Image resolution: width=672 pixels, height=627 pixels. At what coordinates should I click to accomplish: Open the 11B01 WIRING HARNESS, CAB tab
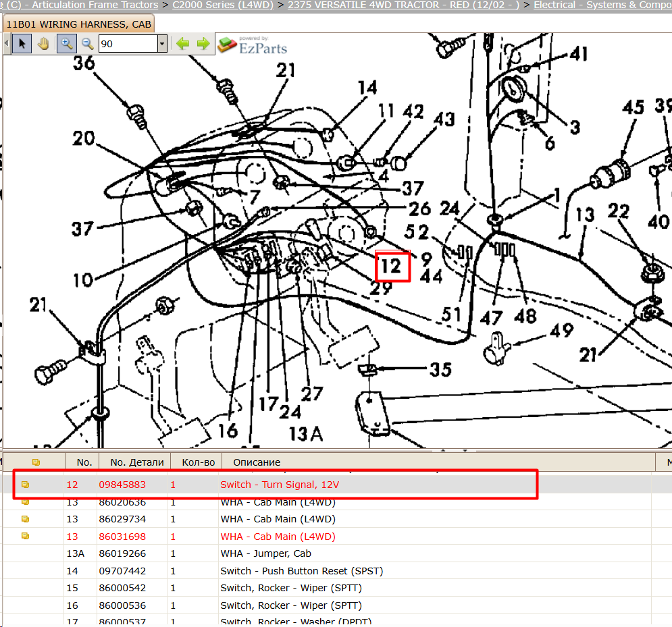(x=79, y=24)
